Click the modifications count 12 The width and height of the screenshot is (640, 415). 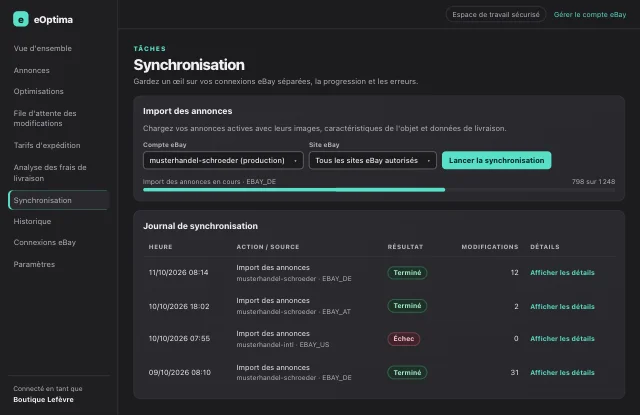[x=514, y=273]
